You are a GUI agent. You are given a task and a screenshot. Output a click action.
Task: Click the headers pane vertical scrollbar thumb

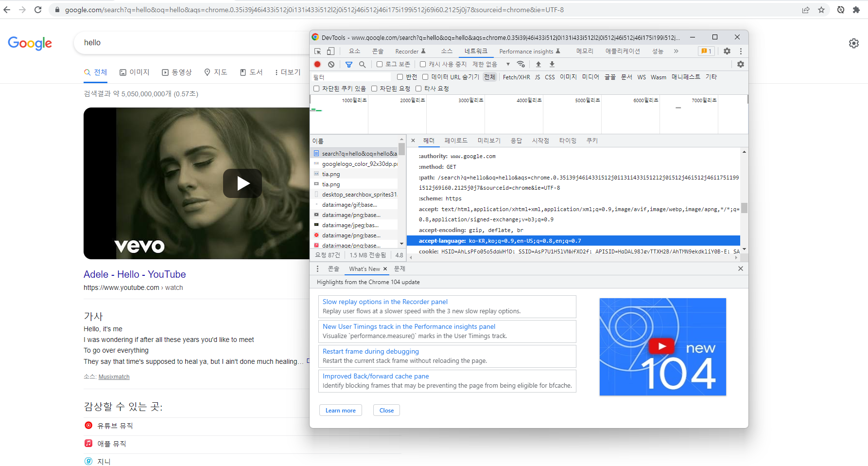click(744, 208)
